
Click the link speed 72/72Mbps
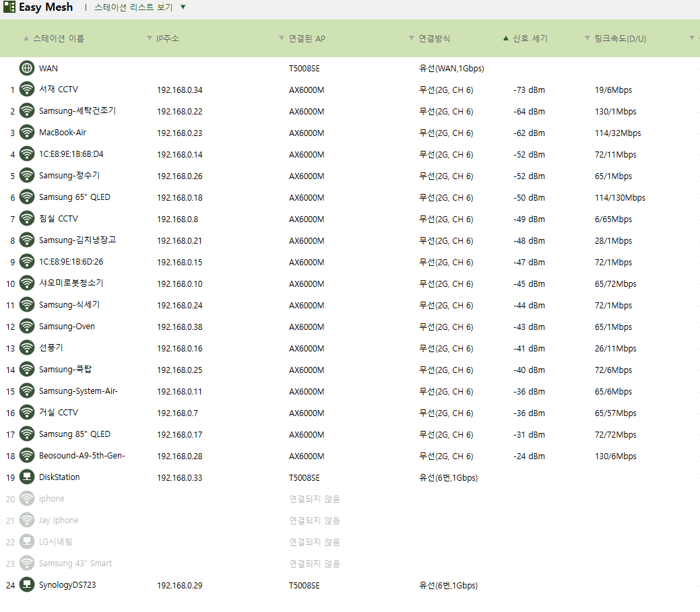616,435
